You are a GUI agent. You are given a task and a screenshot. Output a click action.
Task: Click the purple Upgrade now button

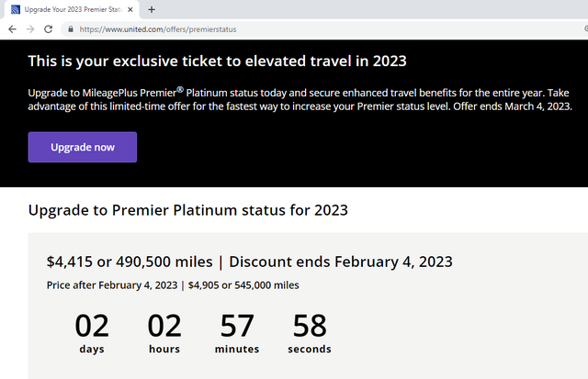point(83,147)
